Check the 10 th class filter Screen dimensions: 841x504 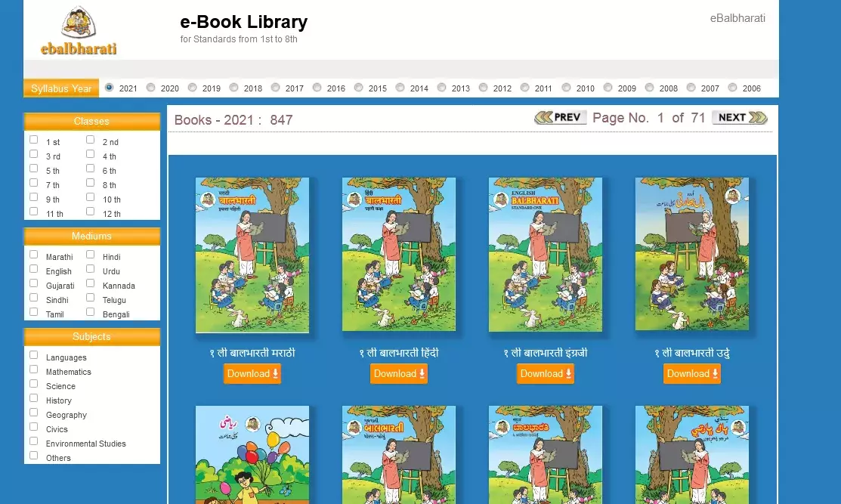(x=90, y=196)
